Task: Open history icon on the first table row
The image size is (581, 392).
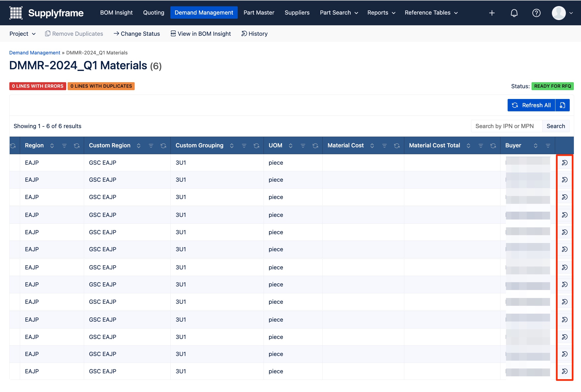Action: [565, 163]
